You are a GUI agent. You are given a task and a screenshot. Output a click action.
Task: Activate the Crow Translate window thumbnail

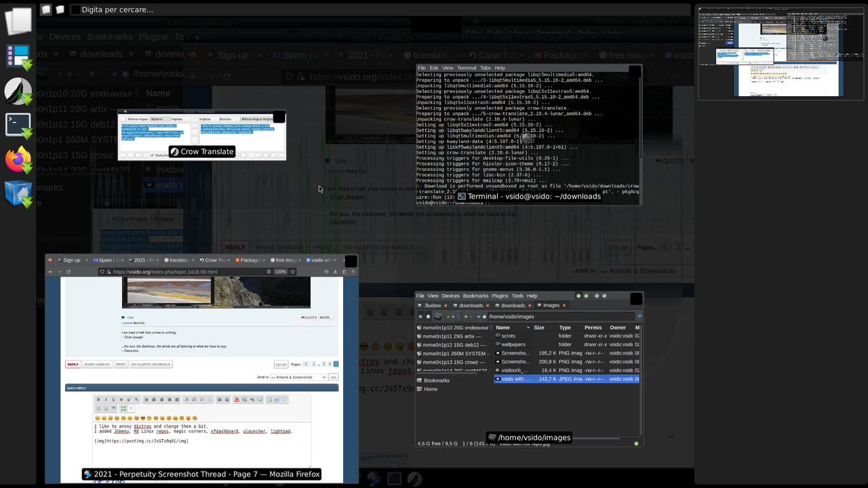(202, 135)
